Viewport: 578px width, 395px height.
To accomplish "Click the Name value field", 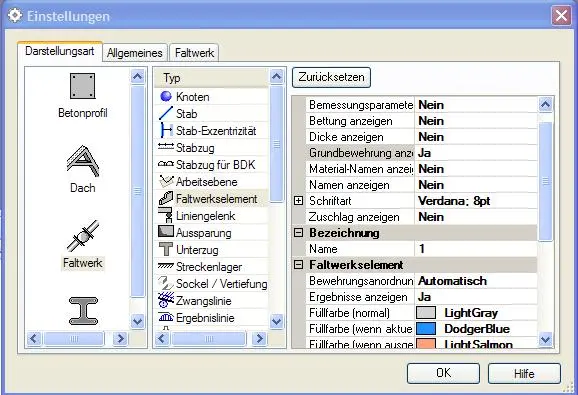I will (x=476, y=249).
